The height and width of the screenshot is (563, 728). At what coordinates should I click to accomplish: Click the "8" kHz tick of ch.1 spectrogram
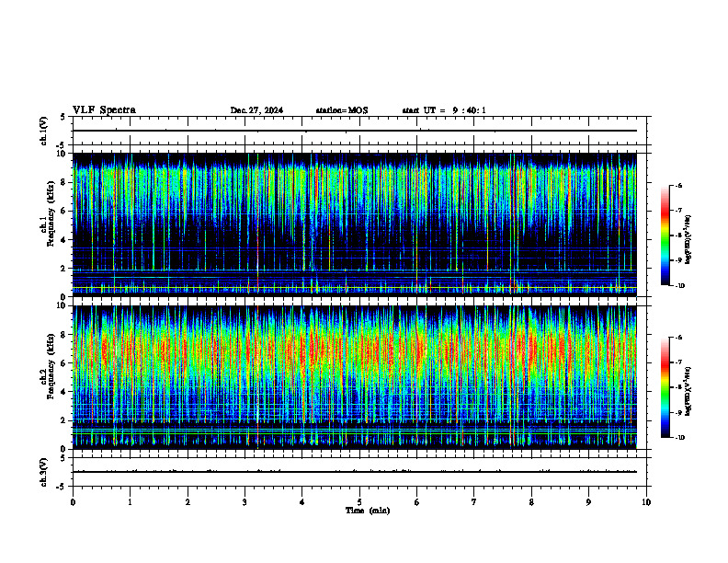tap(65, 182)
